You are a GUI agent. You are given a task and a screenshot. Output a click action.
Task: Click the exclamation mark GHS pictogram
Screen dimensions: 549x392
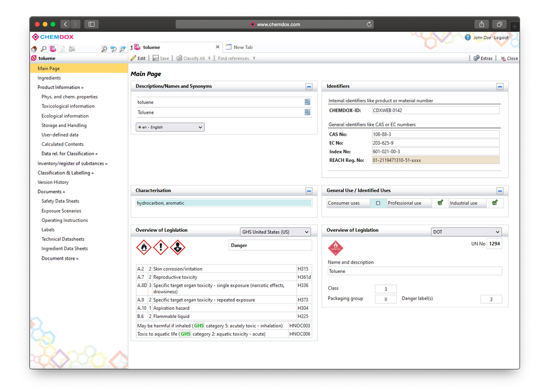click(x=161, y=248)
